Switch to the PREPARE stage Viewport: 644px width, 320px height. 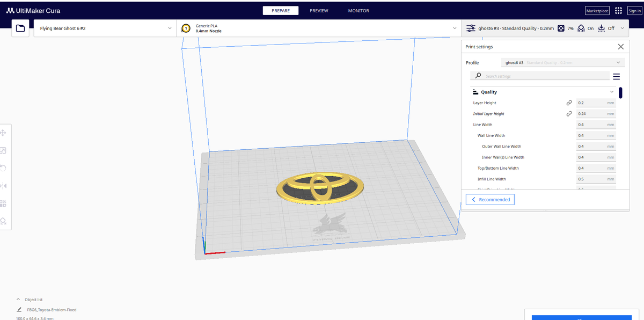click(x=281, y=11)
